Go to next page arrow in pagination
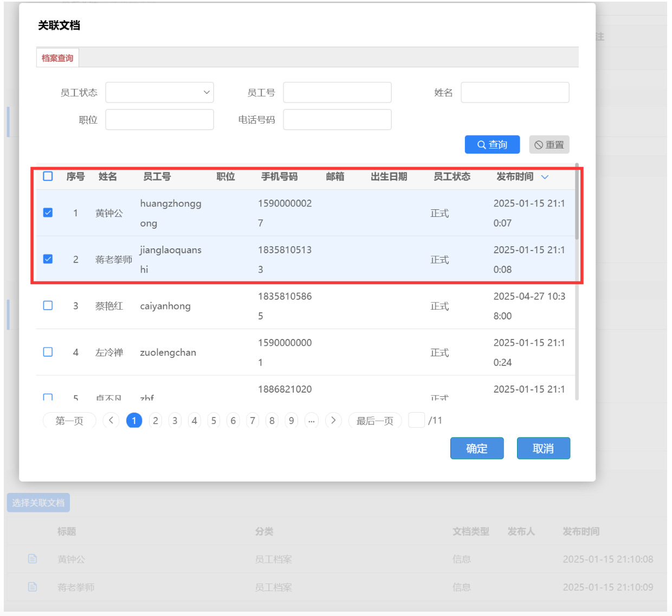Viewport: 672px width, 616px height. [x=333, y=420]
